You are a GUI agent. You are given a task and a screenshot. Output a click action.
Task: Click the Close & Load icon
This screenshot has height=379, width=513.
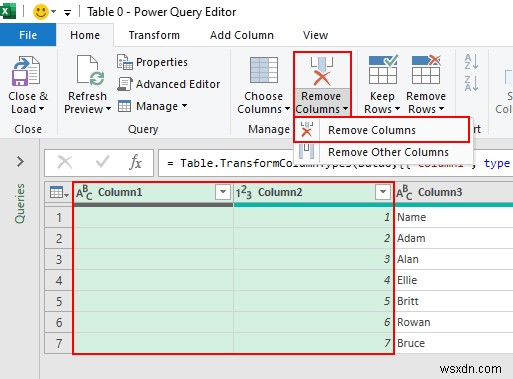(26, 71)
